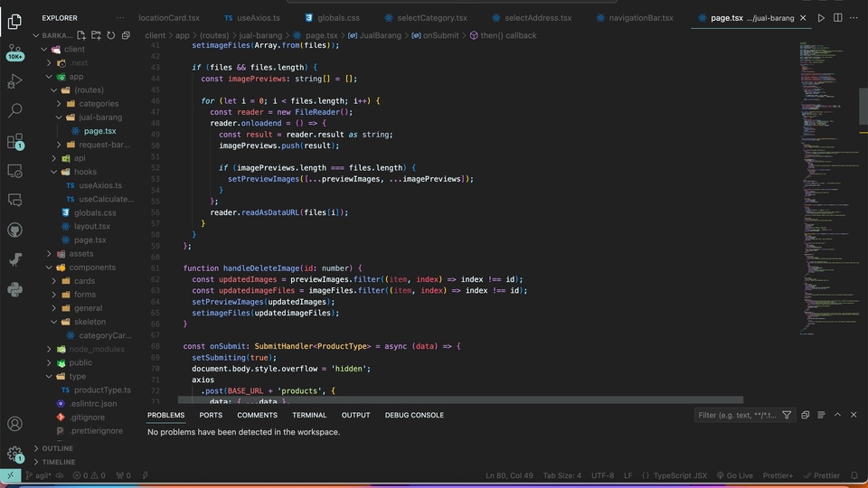Open the DEBUG CONSOLE panel tab
Screen dimensions: 868x488
pyautogui.click(x=414, y=415)
